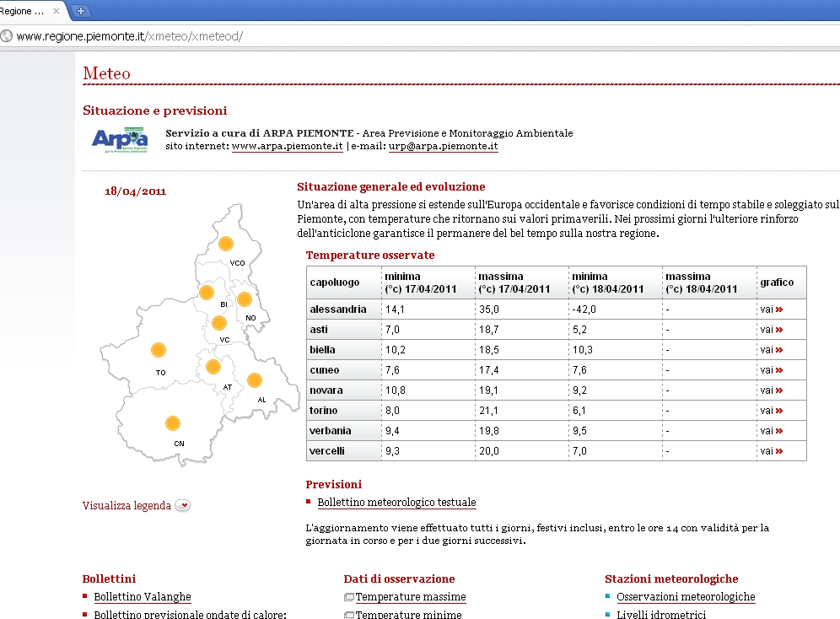Click the URL address bar field
Viewport: 840px width, 619px height.
click(x=422, y=36)
